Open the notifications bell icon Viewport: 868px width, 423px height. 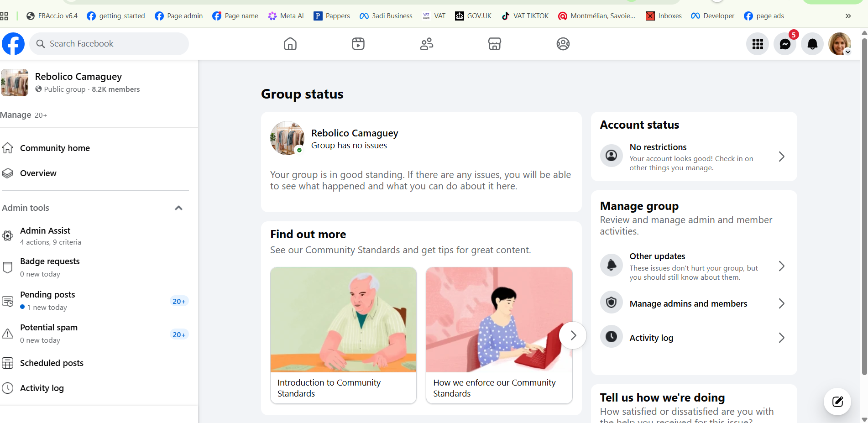coord(812,44)
